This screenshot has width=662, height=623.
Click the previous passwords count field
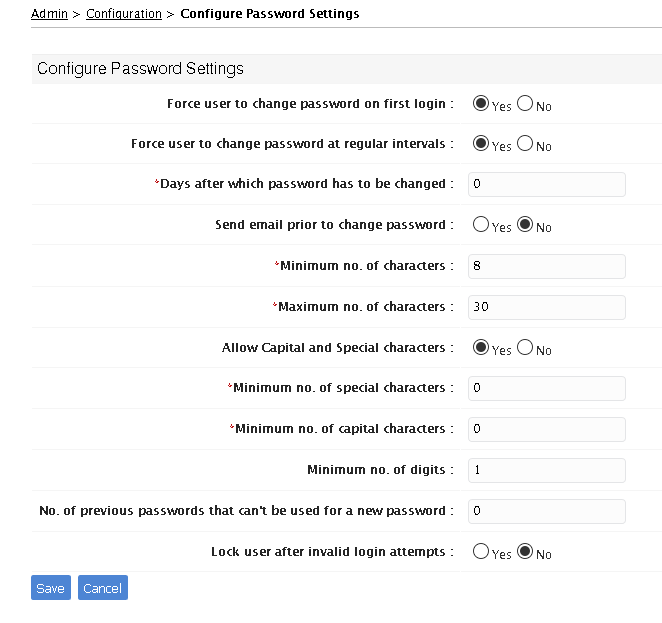pyautogui.click(x=546, y=511)
